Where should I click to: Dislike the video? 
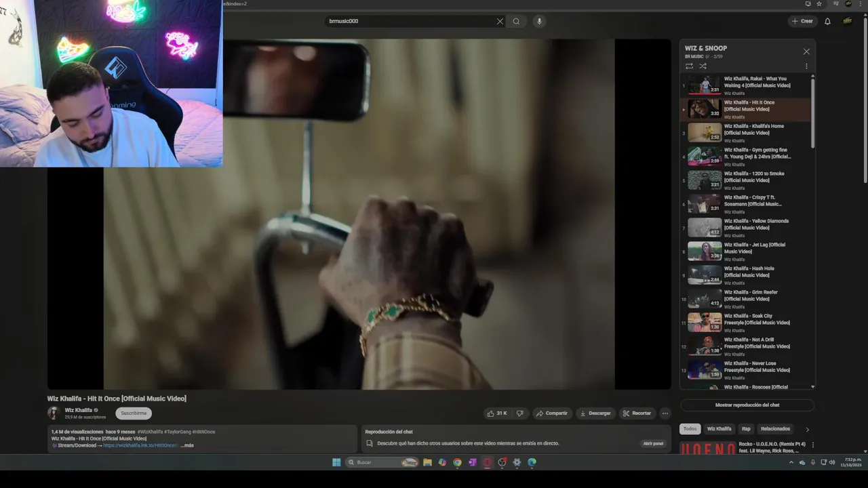519,413
